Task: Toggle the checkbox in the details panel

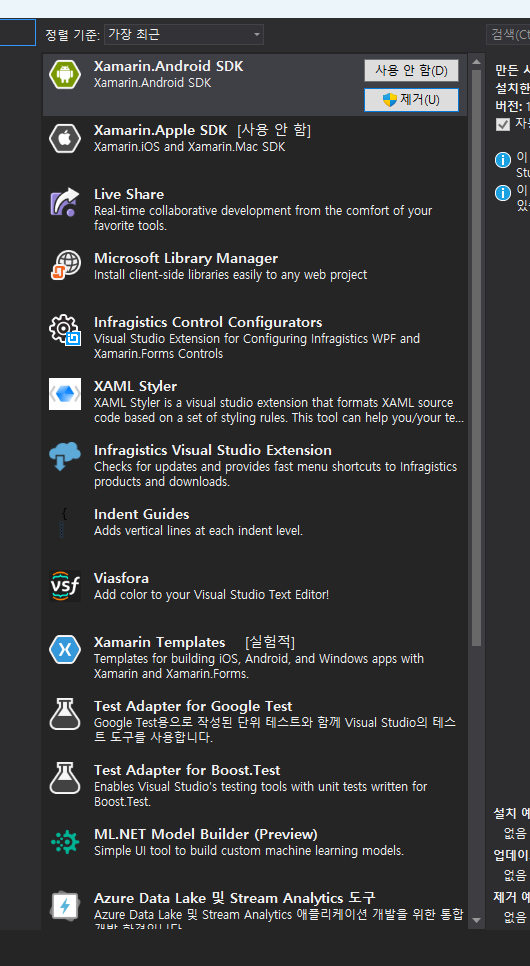Action: pos(503,124)
